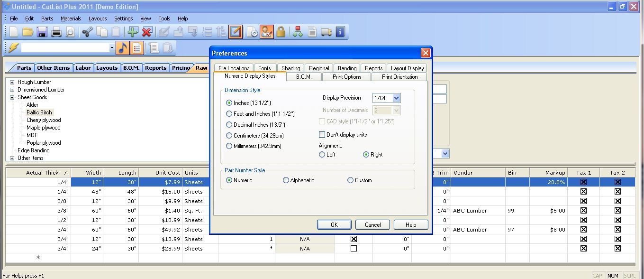Click the blue info toolbar icon
This screenshot has width=644, height=279.
340,32
